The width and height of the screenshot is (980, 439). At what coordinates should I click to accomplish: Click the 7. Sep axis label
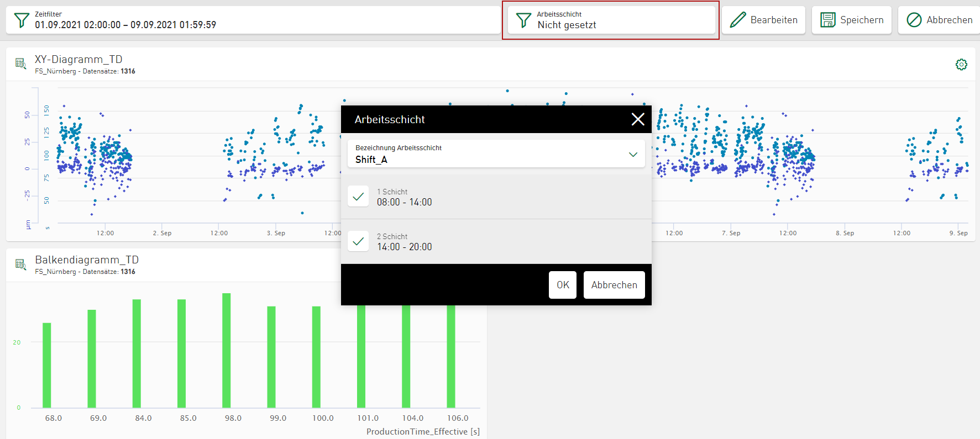(731, 233)
